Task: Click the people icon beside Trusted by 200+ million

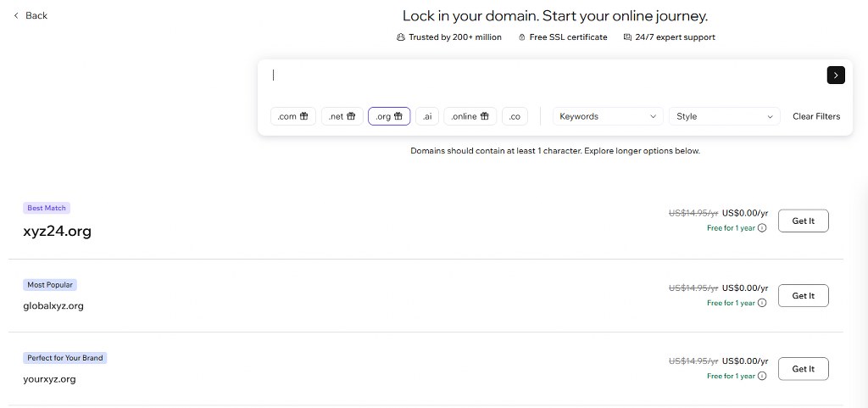Action: (401, 37)
